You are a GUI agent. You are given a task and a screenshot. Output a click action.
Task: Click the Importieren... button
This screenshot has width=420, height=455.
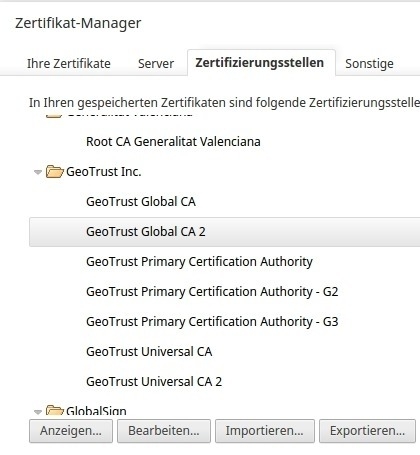[x=265, y=431]
